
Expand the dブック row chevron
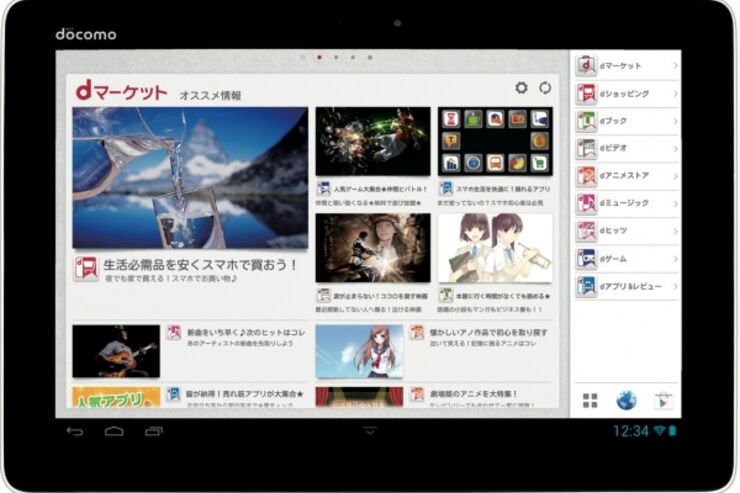[x=675, y=121]
